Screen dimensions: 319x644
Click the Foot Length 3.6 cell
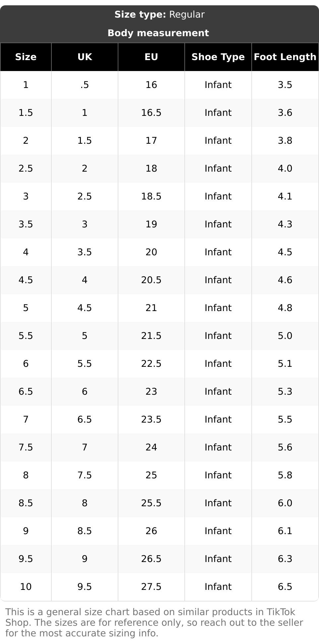coord(285,113)
